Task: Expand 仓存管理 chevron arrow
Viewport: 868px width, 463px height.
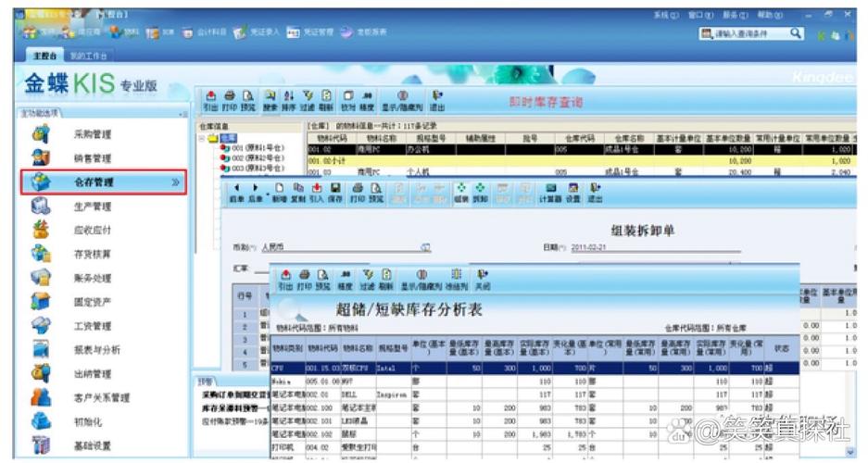Action: (x=175, y=182)
